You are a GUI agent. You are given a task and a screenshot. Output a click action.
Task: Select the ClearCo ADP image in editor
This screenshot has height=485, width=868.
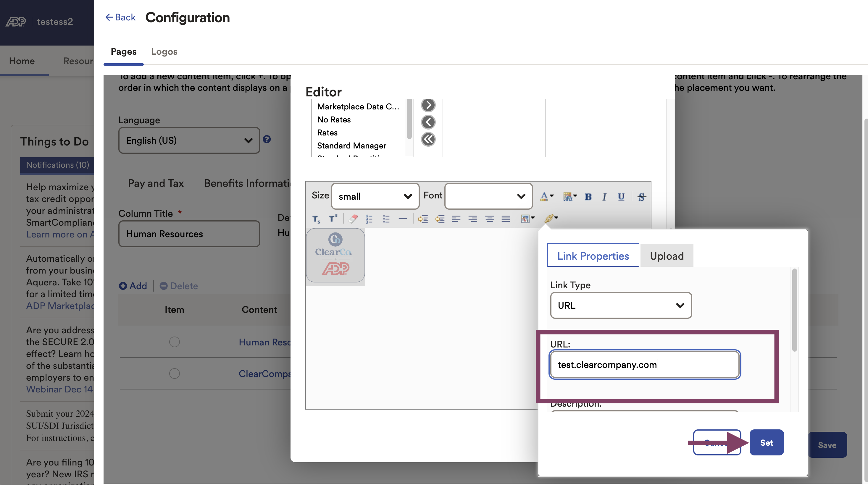(x=335, y=255)
